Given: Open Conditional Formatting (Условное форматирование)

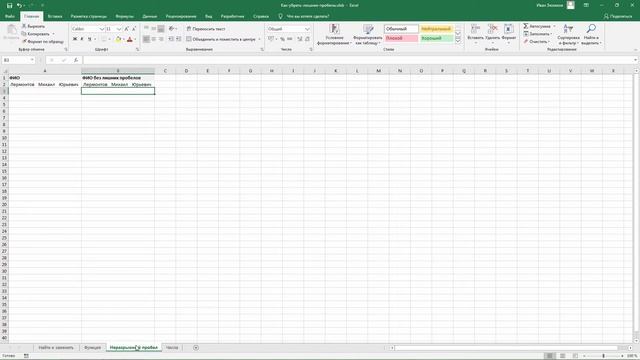Looking at the screenshot, I should [x=334, y=34].
